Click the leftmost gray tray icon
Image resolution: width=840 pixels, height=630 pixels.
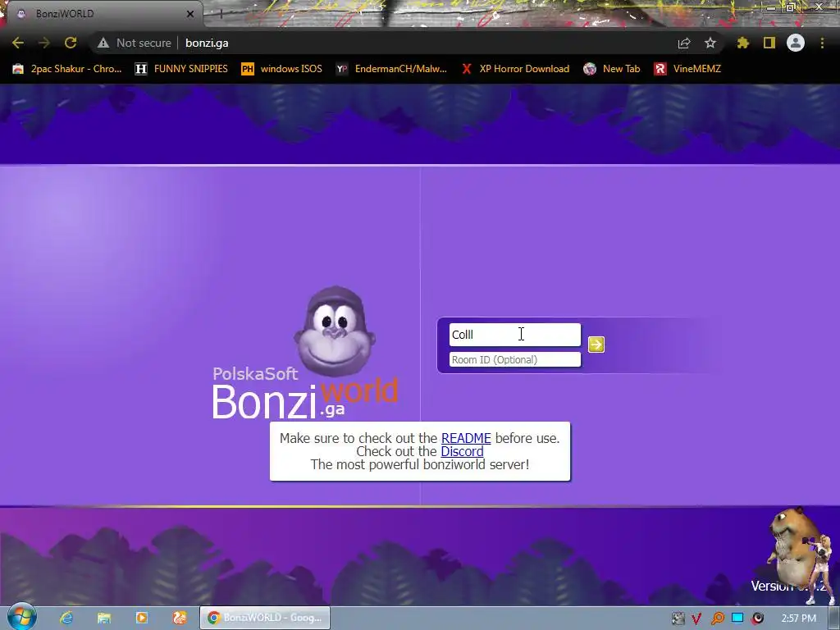tap(678, 619)
